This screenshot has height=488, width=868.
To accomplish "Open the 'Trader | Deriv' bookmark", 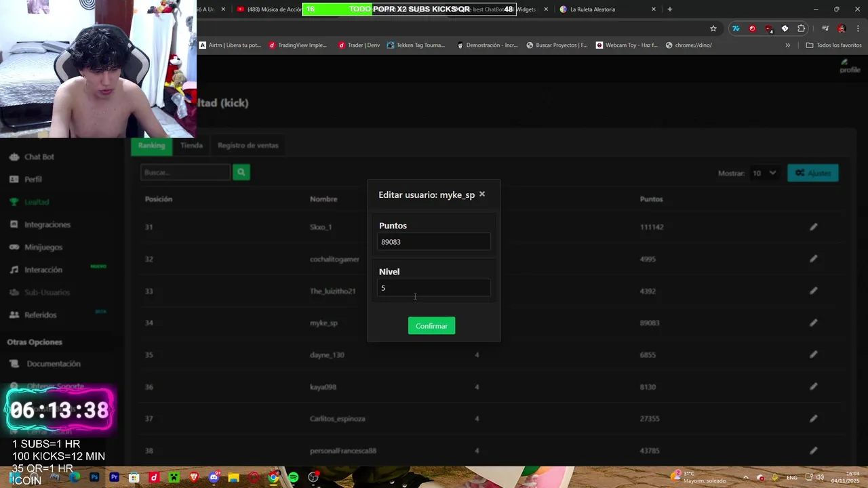I will (359, 45).
